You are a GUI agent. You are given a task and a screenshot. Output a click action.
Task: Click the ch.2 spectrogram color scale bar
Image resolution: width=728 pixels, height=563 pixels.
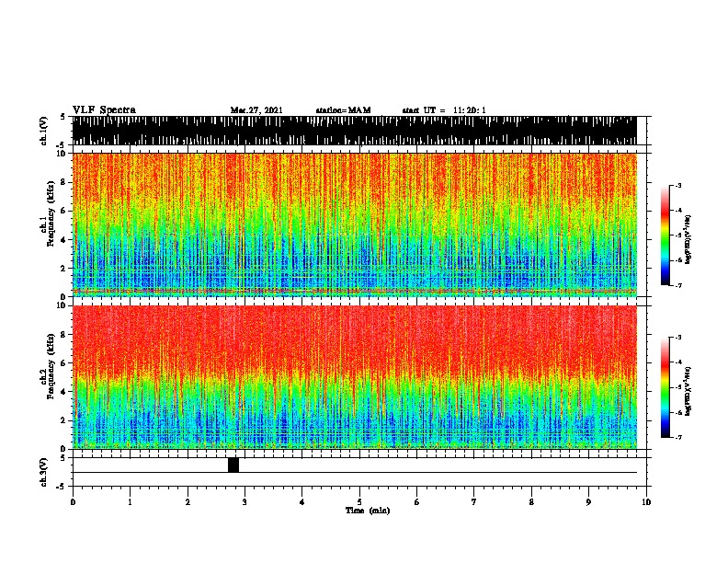665,387
